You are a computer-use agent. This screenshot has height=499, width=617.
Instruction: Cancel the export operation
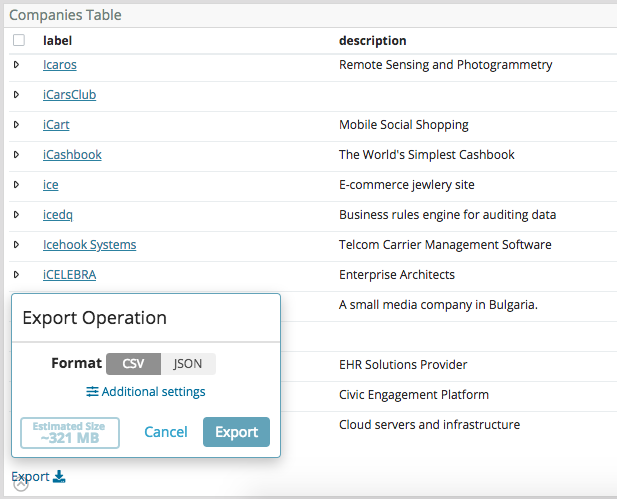(166, 432)
